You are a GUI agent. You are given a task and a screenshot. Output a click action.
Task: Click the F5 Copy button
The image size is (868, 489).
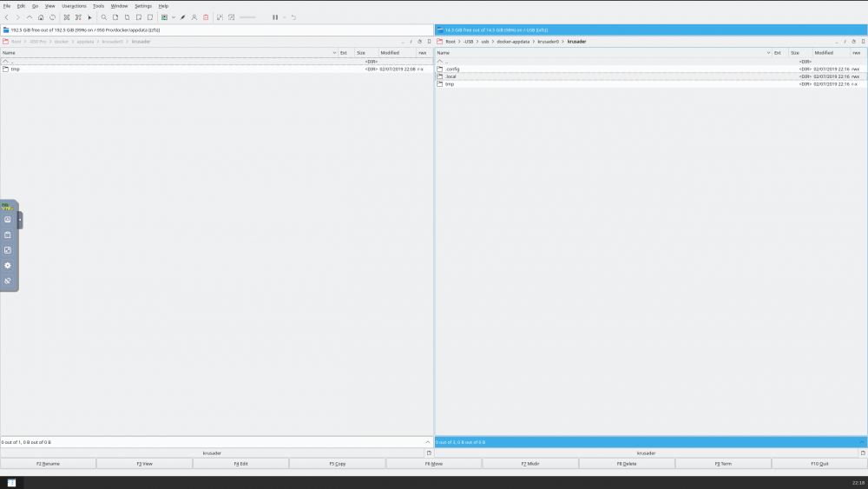tap(337, 464)
